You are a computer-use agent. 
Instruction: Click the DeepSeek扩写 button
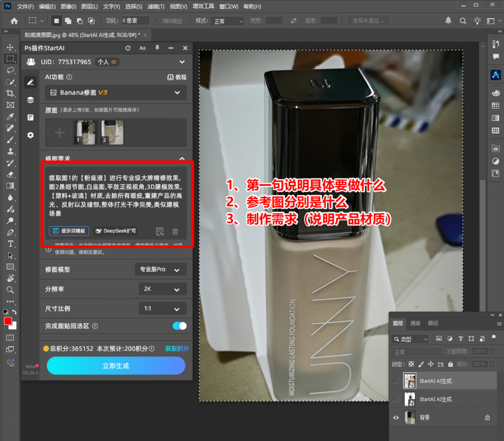[116, 231]
